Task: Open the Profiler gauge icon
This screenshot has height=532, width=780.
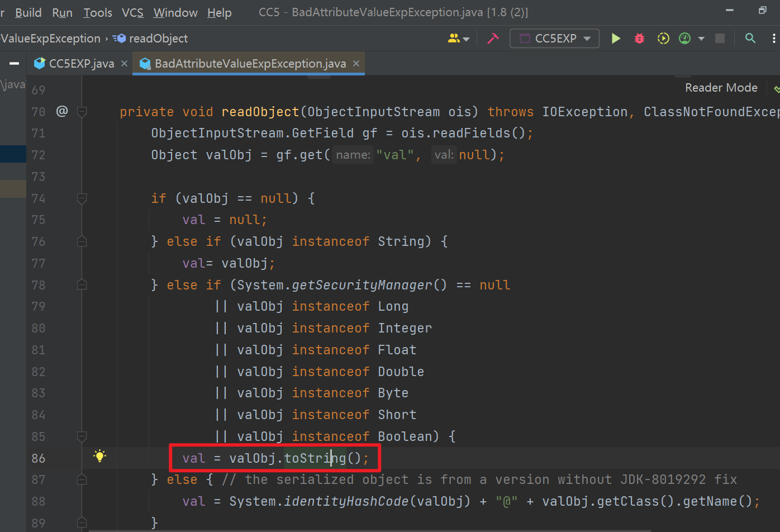Action: (x=684, y=38)
